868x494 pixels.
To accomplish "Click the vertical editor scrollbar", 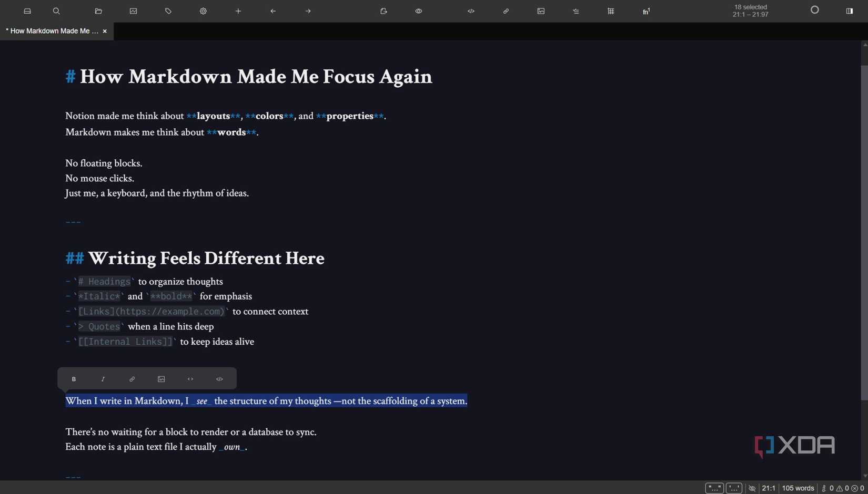I will 864,233.
